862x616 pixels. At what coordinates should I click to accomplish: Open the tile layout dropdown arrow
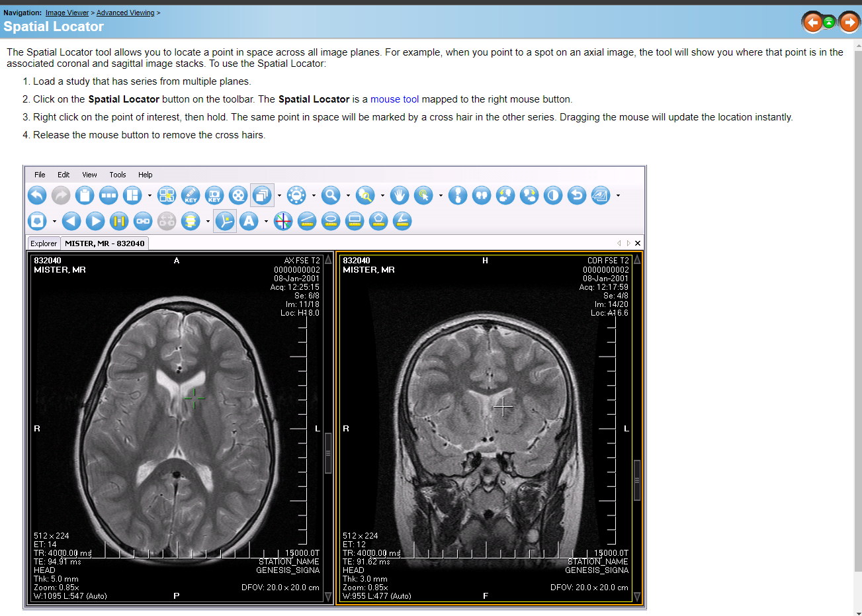pyautogui.click(x=150, y=195)
